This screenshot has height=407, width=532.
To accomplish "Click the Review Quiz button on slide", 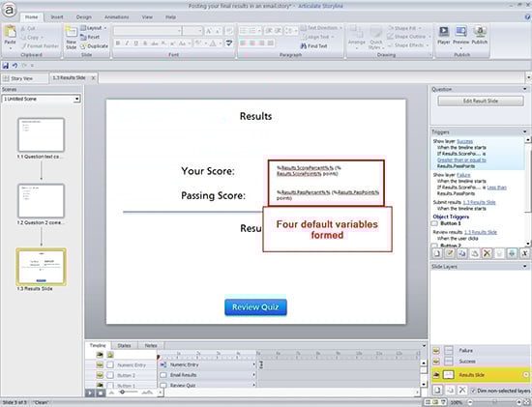I will click(255, 307).
